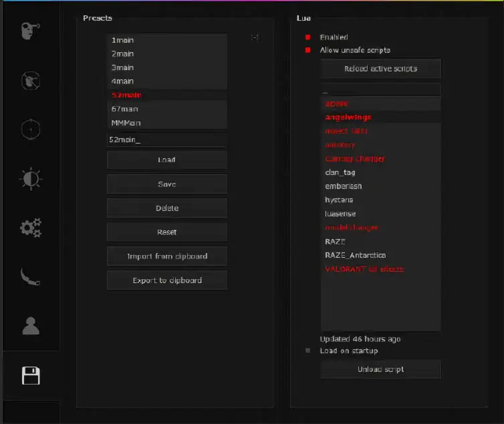
Task: Click Reload active scripts button
Action: (380, 69)
